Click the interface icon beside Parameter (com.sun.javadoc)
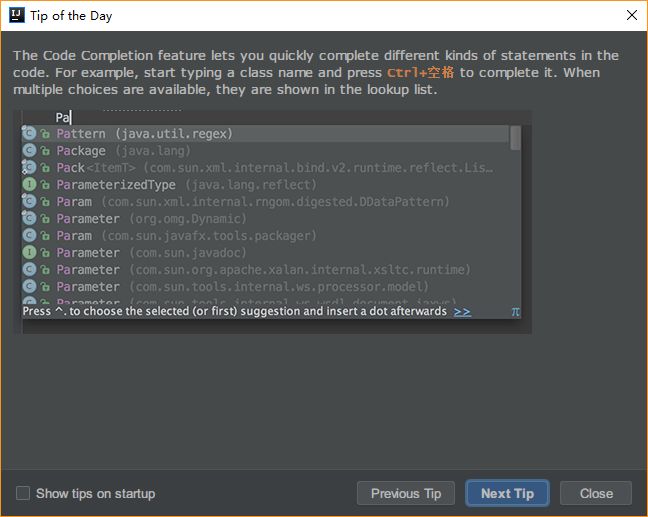Viewport: 648px width, 517px height. (x=30, y=253)
